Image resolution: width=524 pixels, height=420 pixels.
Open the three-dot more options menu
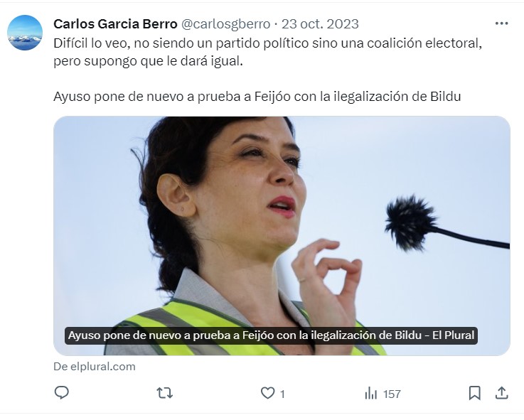click(x=502, y=23)
